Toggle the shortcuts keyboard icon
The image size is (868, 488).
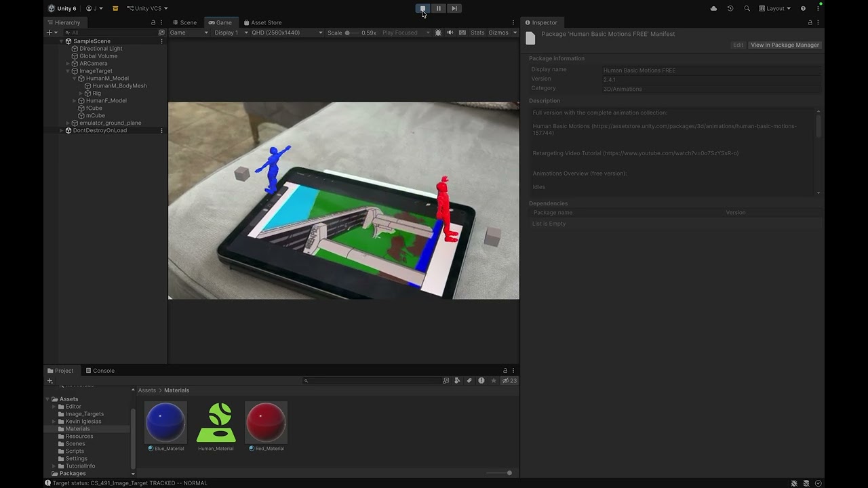[x=462, y=33]
